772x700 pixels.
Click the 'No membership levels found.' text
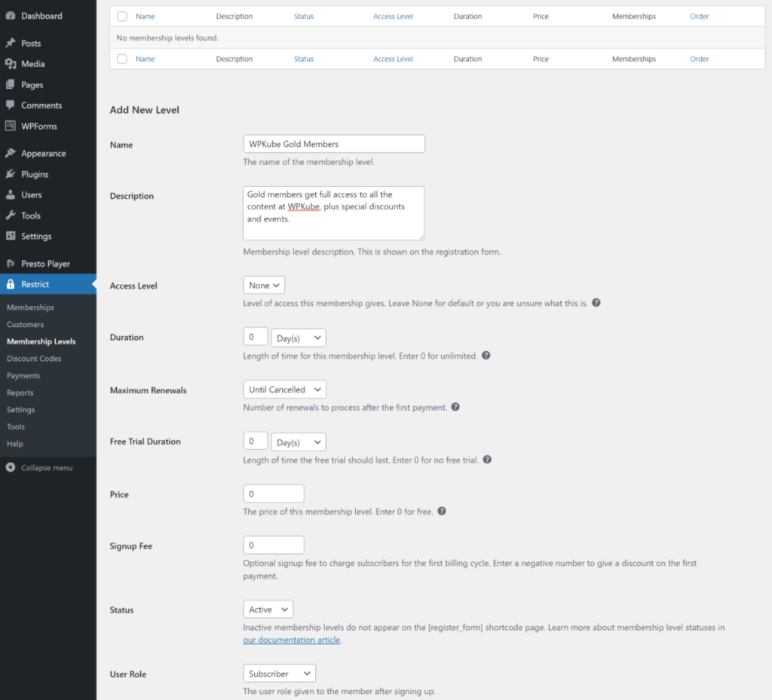(167, 38)
